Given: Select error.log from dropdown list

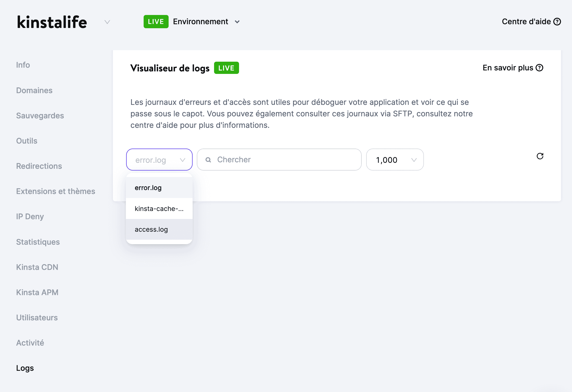Looking at the screenshot, I should click(x=148, y=188).
